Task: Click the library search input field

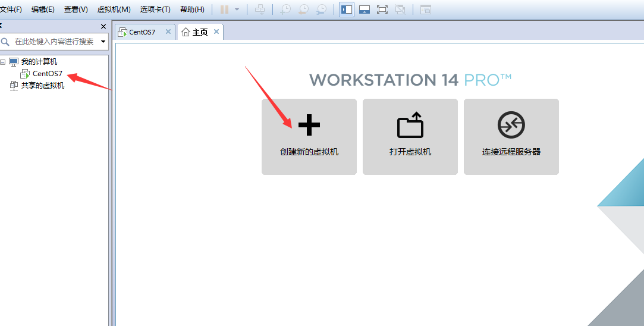Action: (x=54, y=42)
